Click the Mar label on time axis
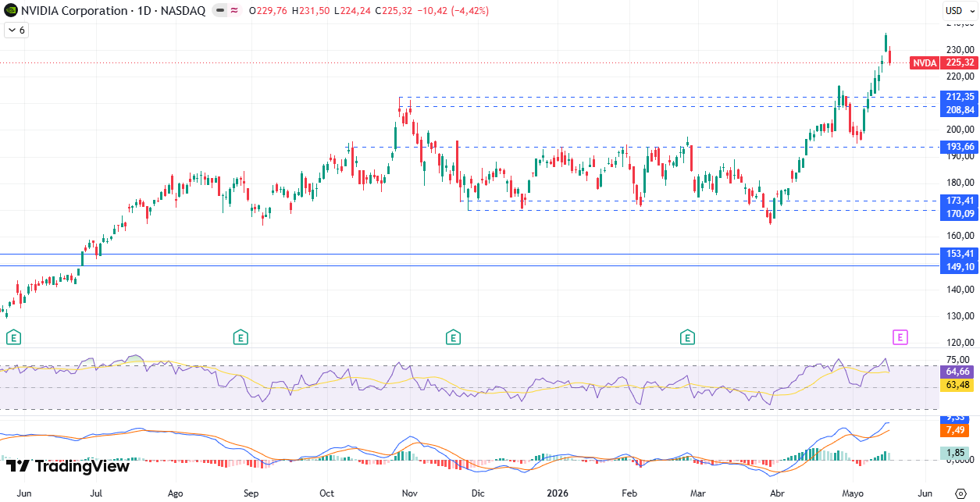 pyautogui.click(x=698, y=493)
